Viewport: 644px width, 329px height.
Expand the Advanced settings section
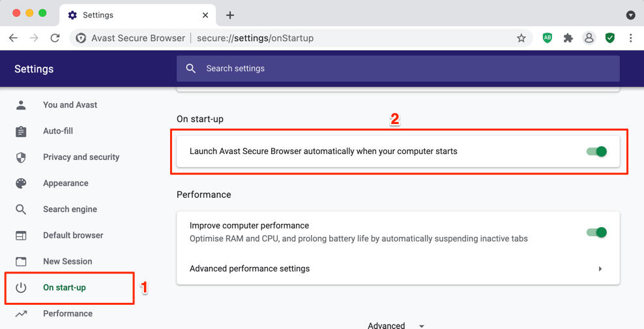point(396,325)
